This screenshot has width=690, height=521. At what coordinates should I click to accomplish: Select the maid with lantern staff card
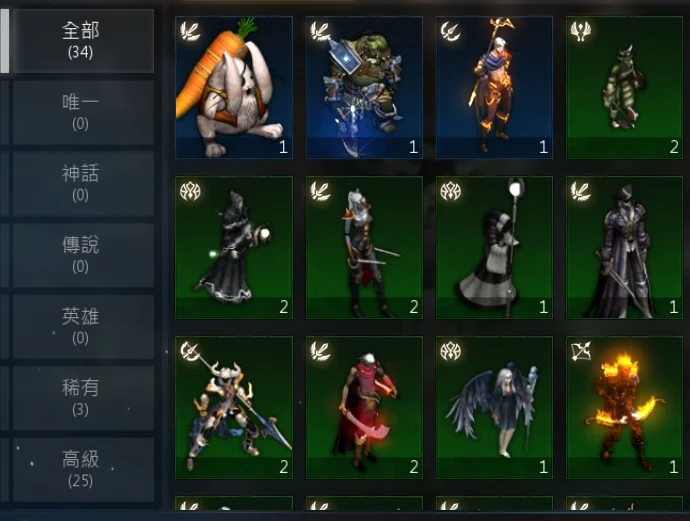pyautogui.click(x=494, y=247)
